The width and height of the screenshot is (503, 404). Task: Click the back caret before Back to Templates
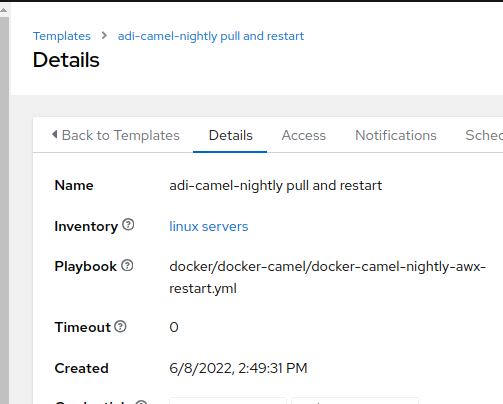[55, 135]
